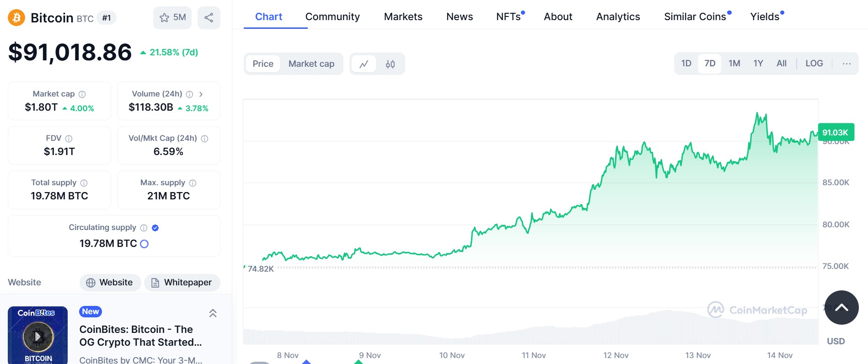Image resolution: width=868 pixels, height=364 pixels.
Task: Set chart range to All
Action: (x=782, y=64)
